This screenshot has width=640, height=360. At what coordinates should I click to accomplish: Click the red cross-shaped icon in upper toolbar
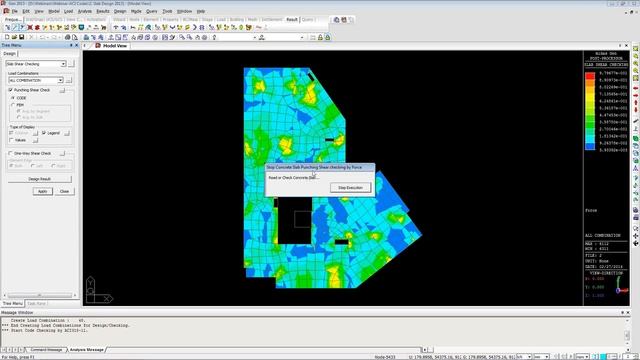click(x=30, y=27)
